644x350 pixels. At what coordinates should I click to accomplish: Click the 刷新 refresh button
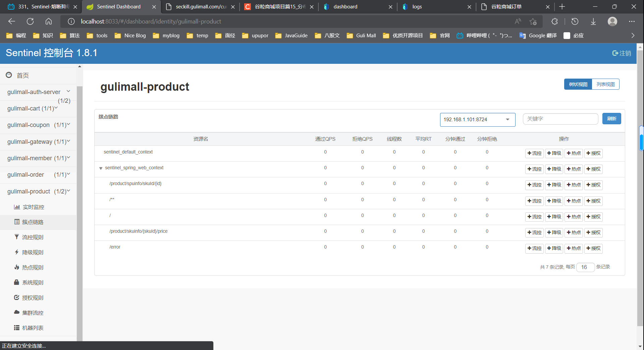[x=611, y=119]
